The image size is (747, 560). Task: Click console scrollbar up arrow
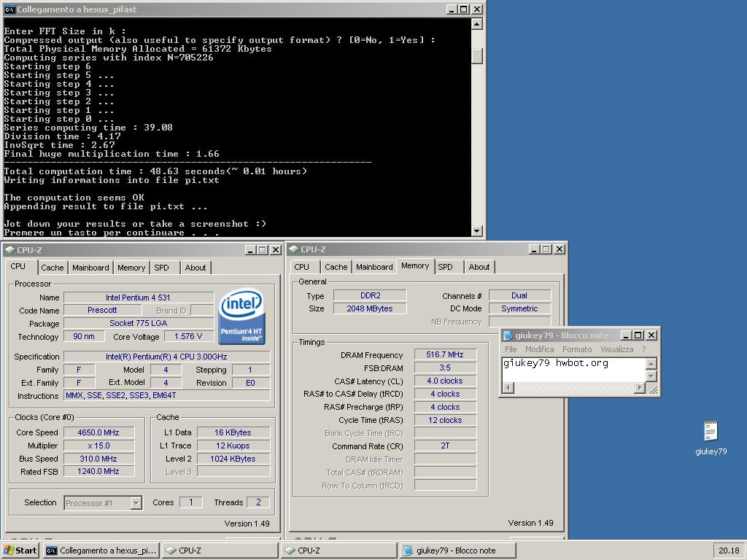(477, 24)
